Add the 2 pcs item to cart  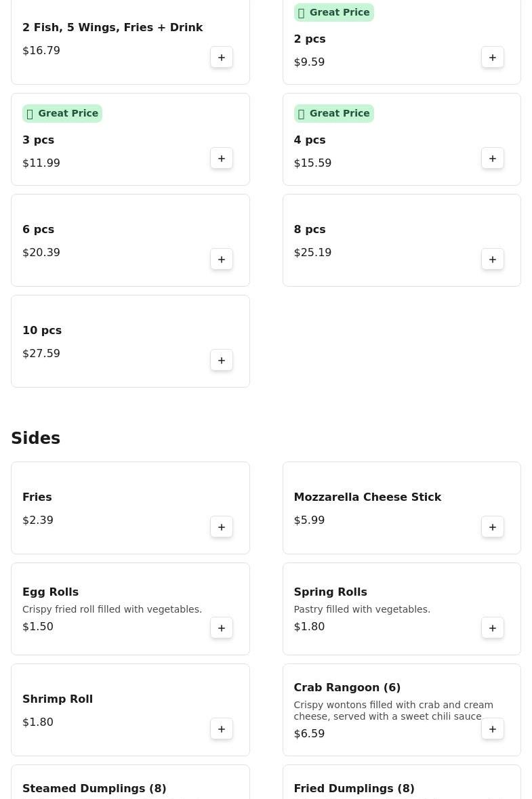click(493, 58)
